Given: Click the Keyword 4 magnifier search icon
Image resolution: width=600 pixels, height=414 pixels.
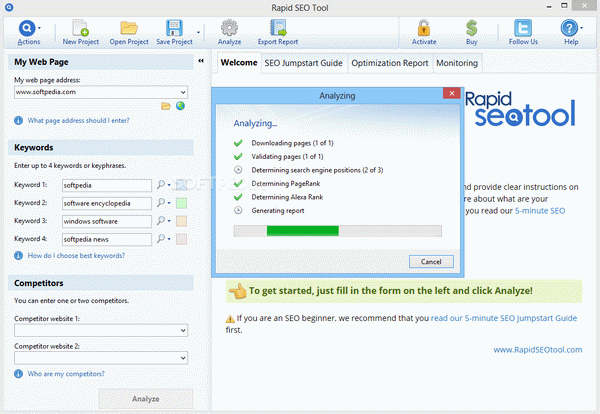Looking at the screenshot, I should click(161, 238).
